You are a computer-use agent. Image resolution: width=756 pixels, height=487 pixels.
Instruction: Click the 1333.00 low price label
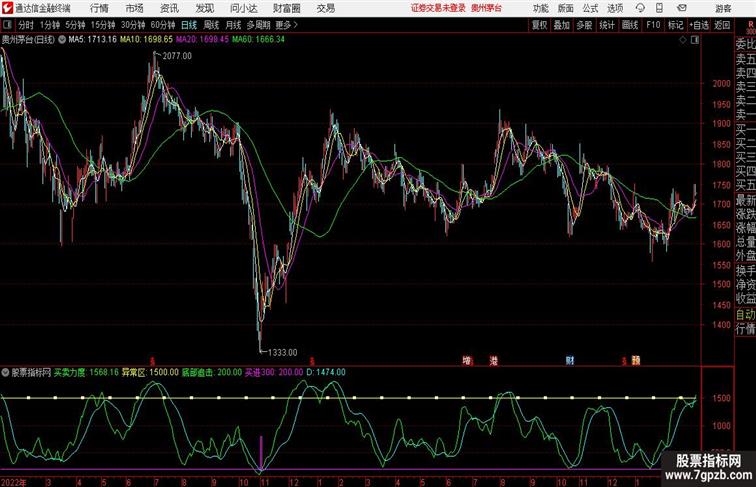click(283, 352)
